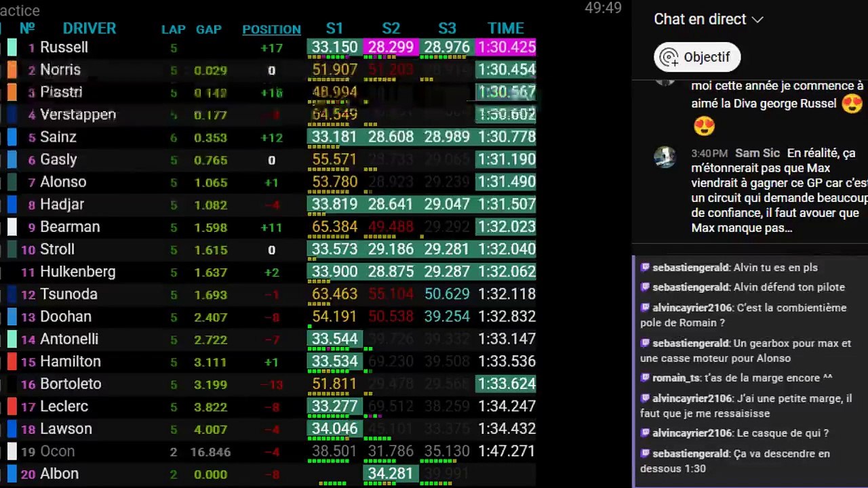Select driver Norris in the table
The image size is (868, 488).
pyautogui.click(x=60, y=70)
